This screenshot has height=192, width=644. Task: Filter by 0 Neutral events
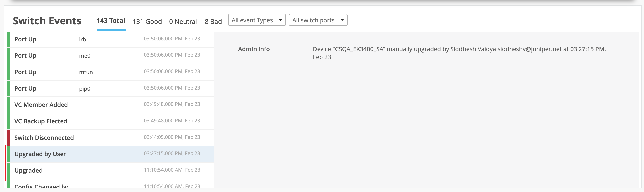coord(183,21)
